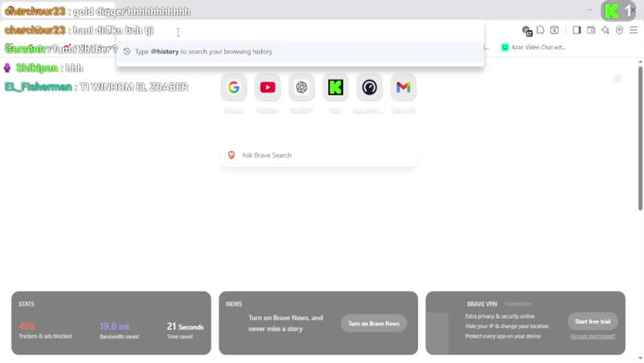
Task: Click the 21 Seconds Time saved stat
Action: tap(185, 330)
